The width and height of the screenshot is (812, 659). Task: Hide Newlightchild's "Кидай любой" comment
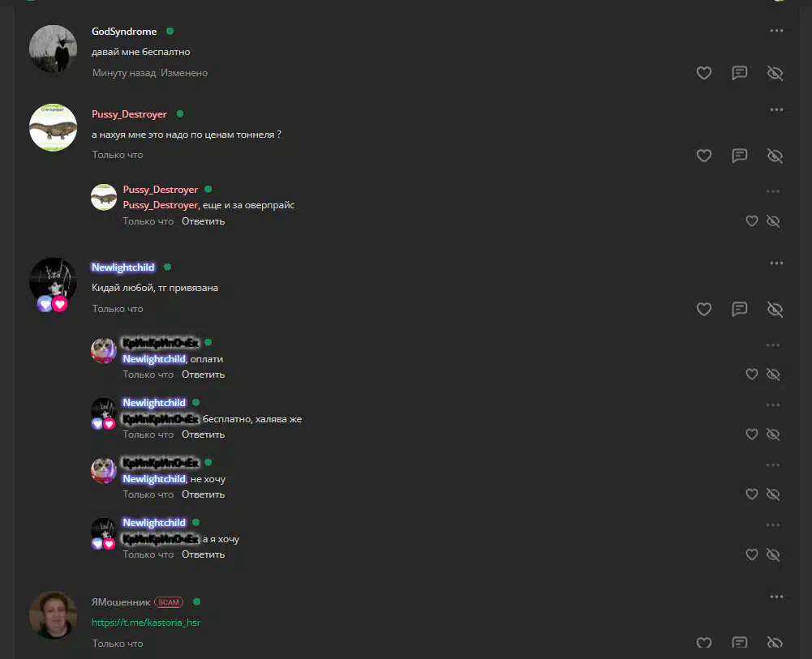coord(775,310)
